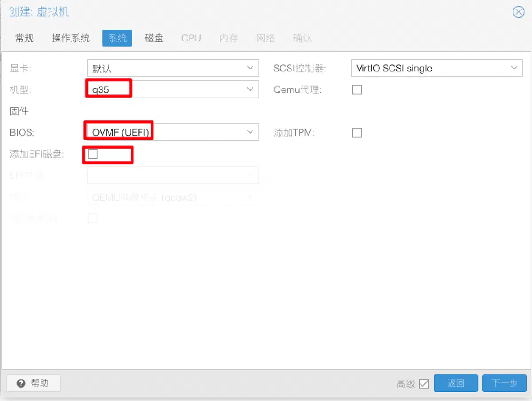This screenshot has height=401, width=532.
Task: Proceed with the 下一步 next button
Action: (x=505, y=383)
